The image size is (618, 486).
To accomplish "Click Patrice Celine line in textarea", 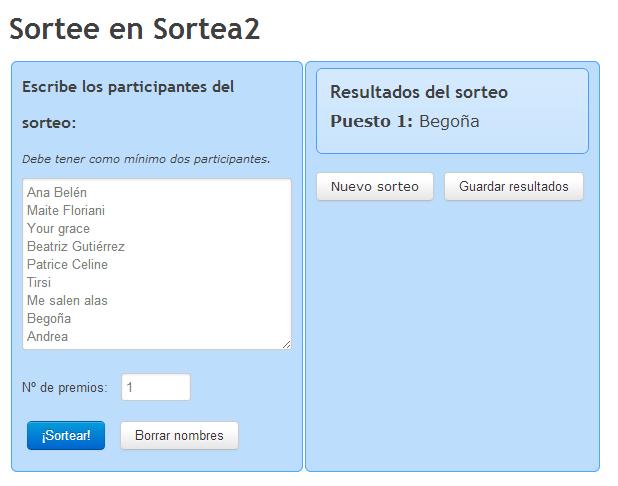I will pyautogui.click(x=67, y=264).
